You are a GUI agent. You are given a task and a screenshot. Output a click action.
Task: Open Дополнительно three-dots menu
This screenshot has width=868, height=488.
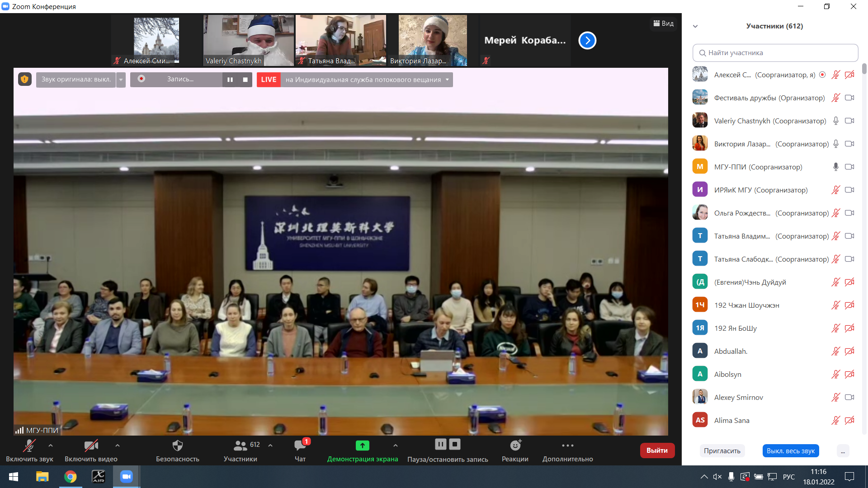point(567,446)
